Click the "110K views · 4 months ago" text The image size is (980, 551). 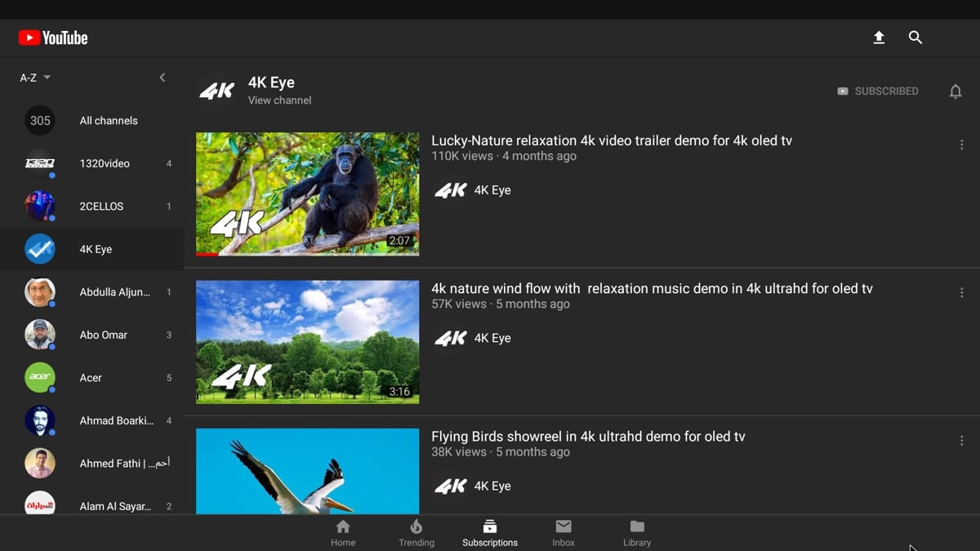(x=504, y=156)
